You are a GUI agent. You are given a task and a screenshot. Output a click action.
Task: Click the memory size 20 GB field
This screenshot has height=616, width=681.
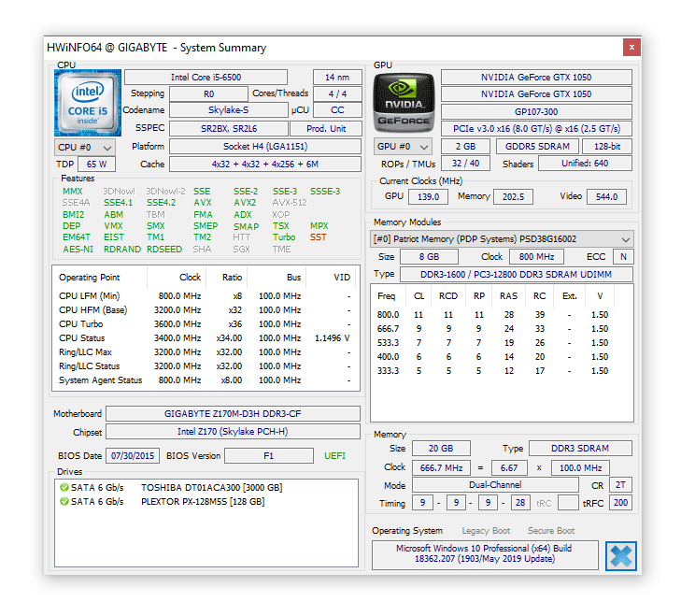(x=441, y=449)
